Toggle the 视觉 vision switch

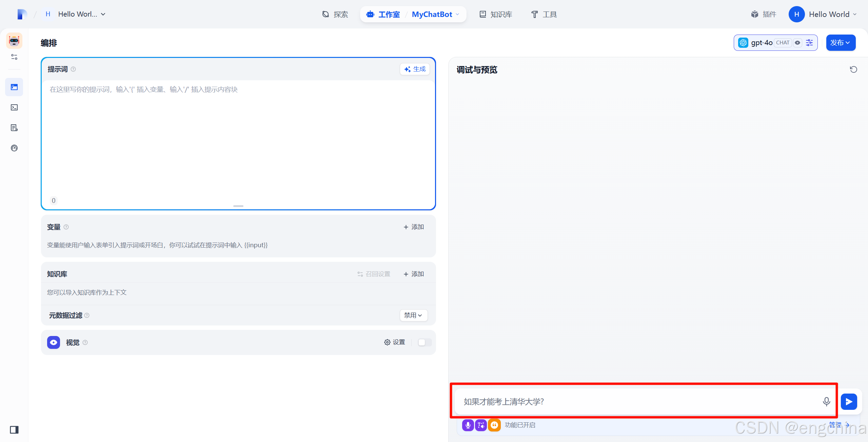click(x=425, y=342)
